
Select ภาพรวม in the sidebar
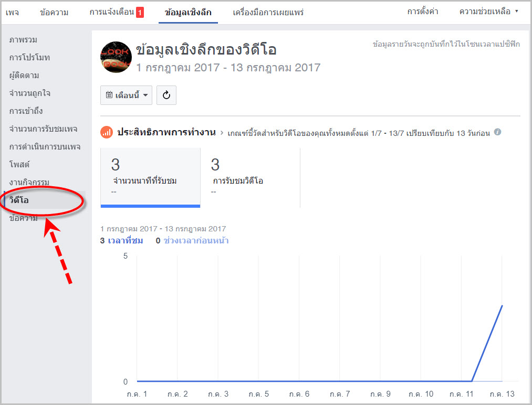pyautogui.click(x=24, y=40)
